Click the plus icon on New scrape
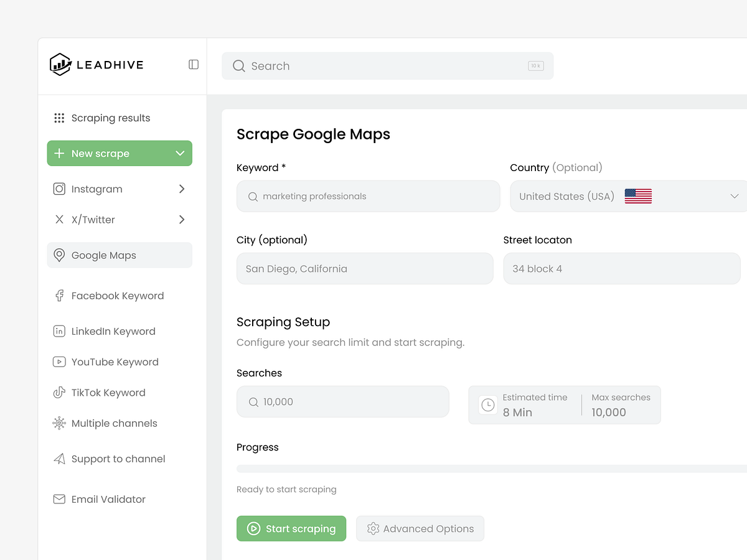Screen dimensions: 747x560 59,154
